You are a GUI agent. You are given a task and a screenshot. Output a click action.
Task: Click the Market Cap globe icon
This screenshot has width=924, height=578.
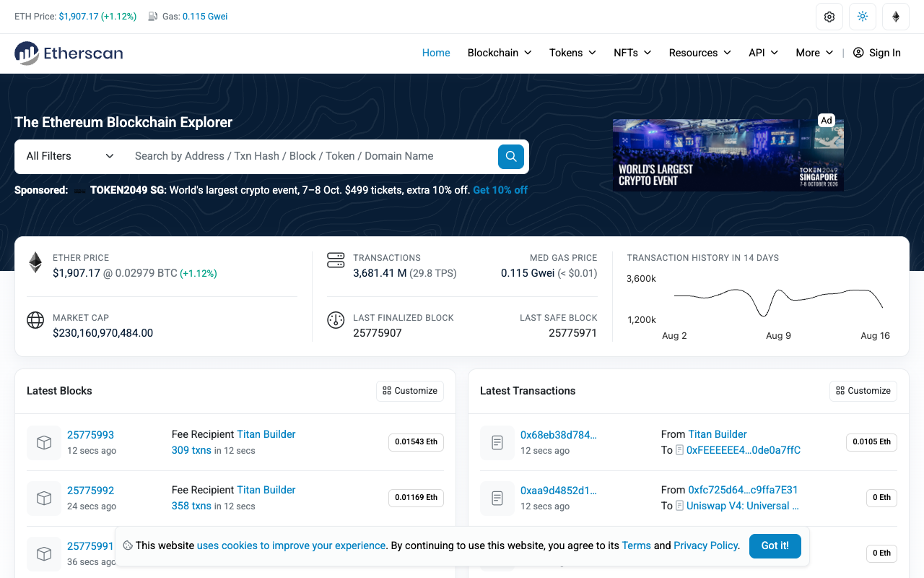coord(35,320)
